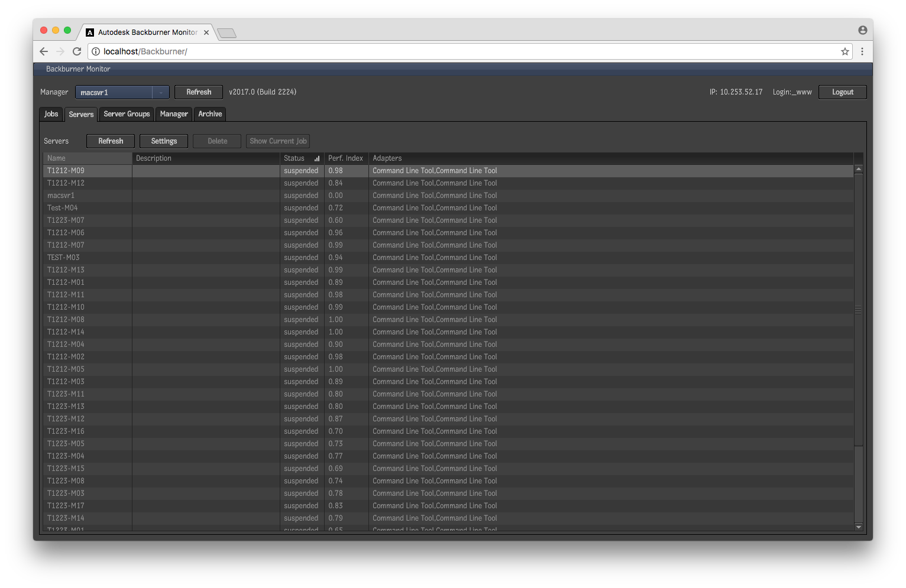Select server row T1212-M12

coord(448,183)
